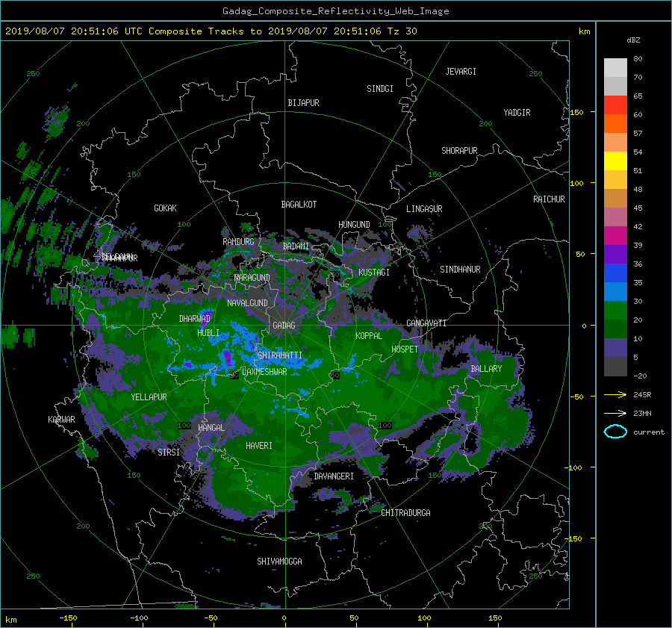
Task: Click the magenta storm cell west of Shirahatti
Action: point(227,357)
